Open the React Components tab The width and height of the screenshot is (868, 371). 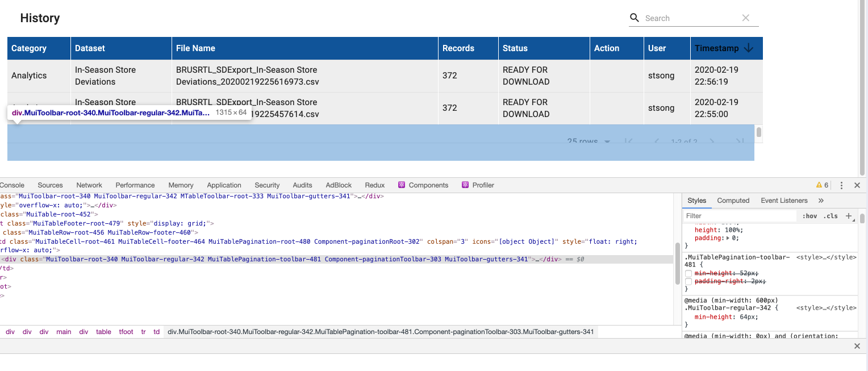[423, 185]
